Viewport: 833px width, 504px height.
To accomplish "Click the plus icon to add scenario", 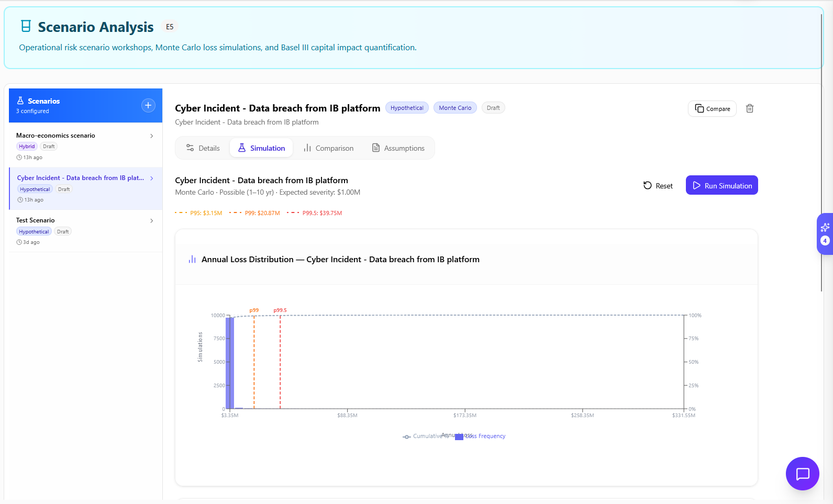I will [x=148, y=105].
